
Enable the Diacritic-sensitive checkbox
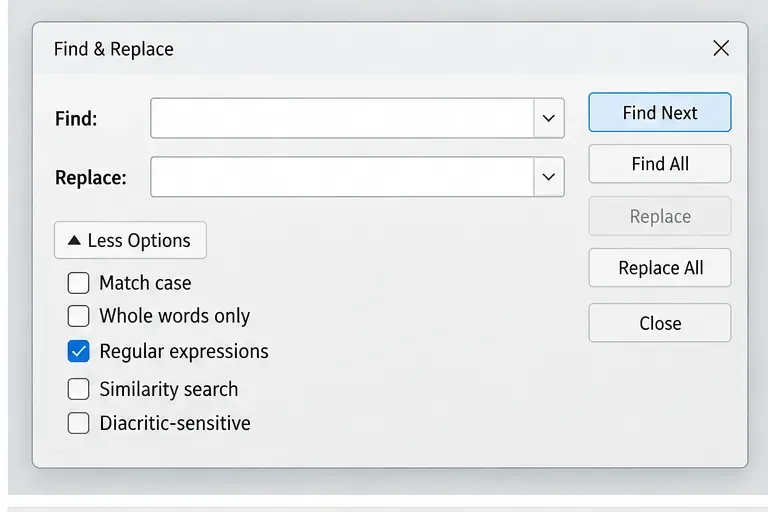coord(78,423)
